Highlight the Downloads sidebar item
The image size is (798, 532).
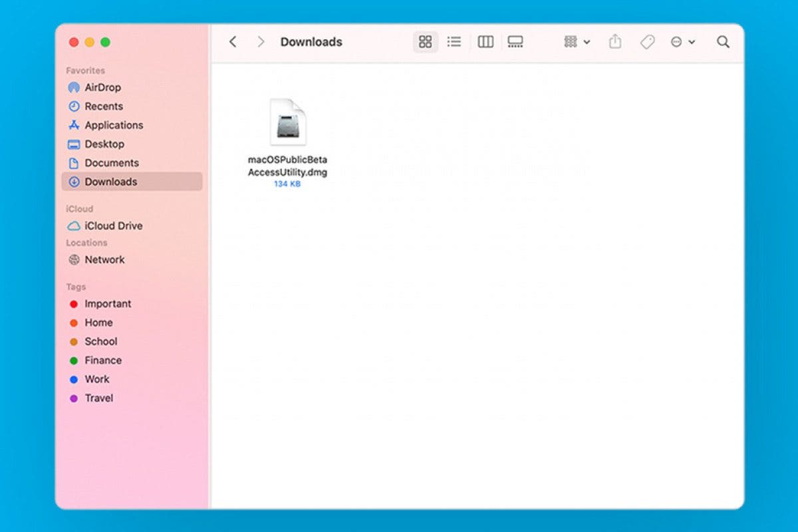tap(110, 182)
